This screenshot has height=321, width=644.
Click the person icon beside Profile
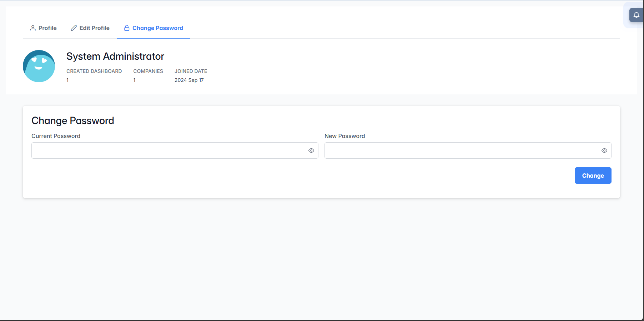click(x=33, y=28)
